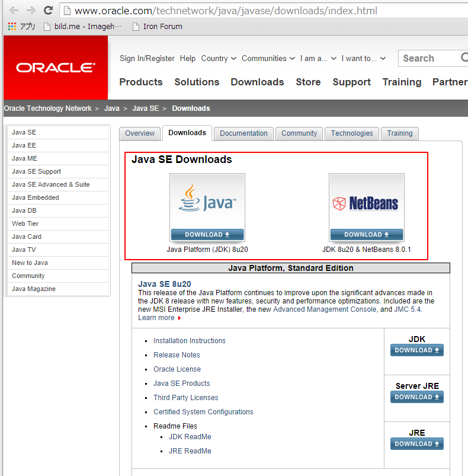Viewport: 468px width, 476px height.
Task: Switch to the Training tab
Action: tap(400, 133)
